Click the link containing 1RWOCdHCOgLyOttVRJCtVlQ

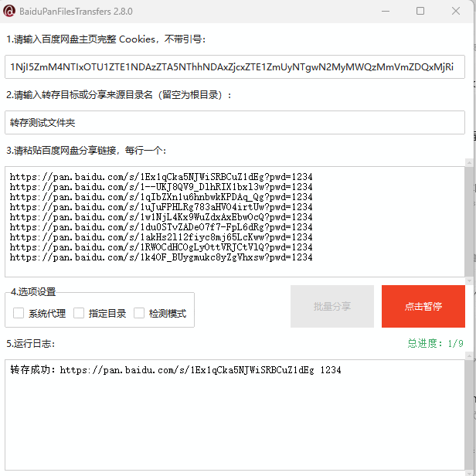(161, 246)
